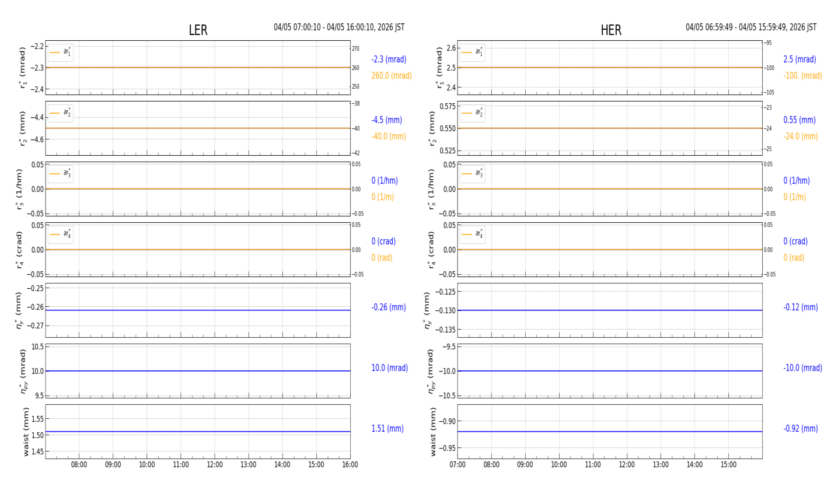The width and height of the screenshot is (824, 504).
Task: Click the 15:00 time tick under HER
Action: tap(728, 465)
